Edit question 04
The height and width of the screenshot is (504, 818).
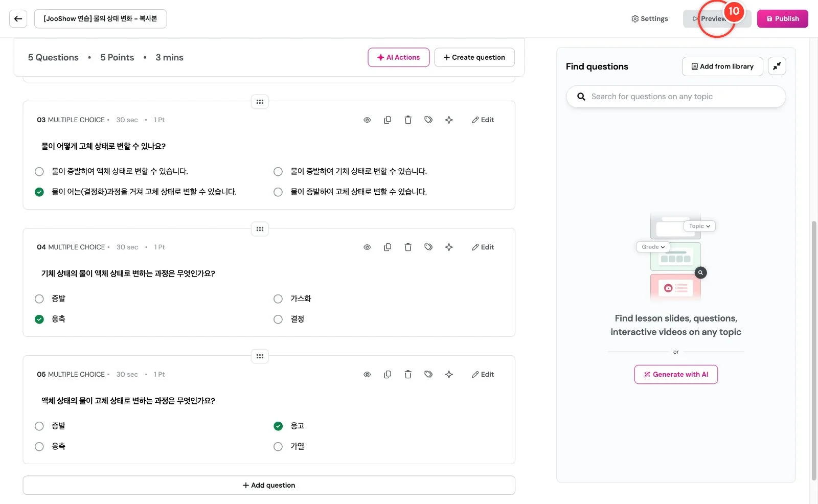(x=483, y=247)
